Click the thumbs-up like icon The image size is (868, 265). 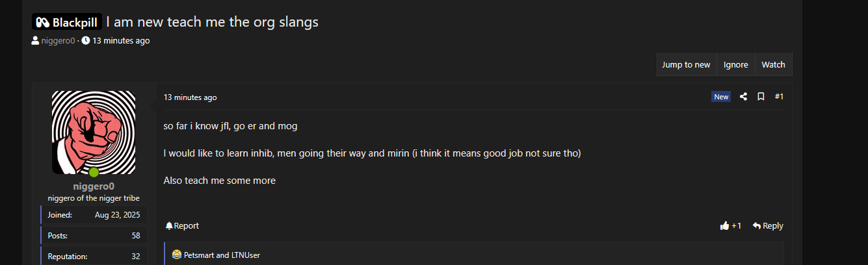pos(724,226)
